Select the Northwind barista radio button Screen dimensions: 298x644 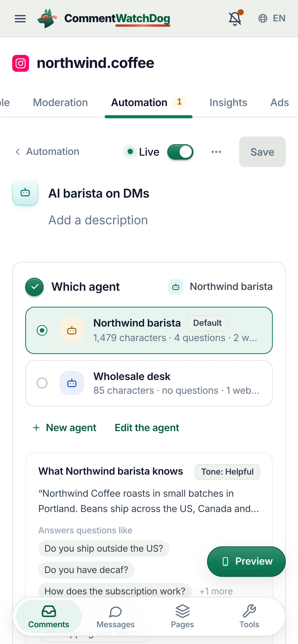click(x=42, y=330)
